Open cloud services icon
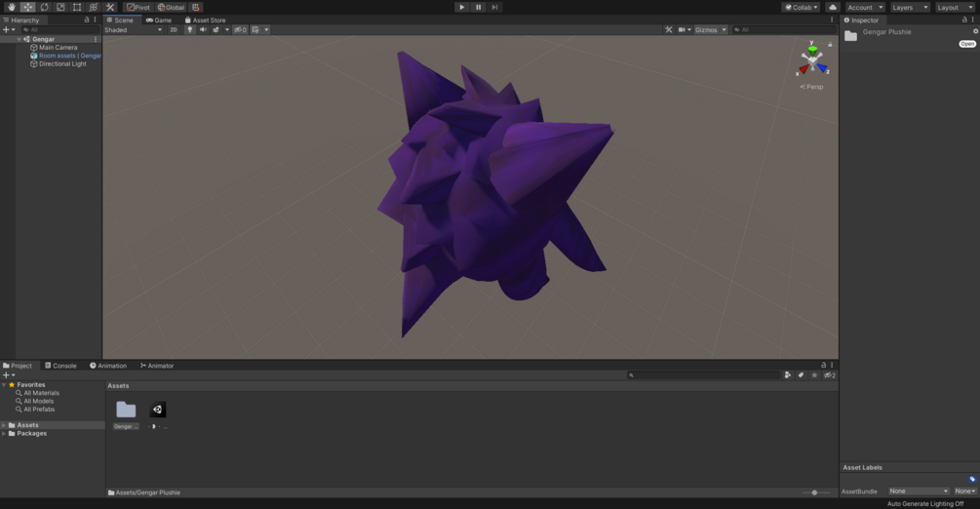The image size is (980, 509). point(833,7)
